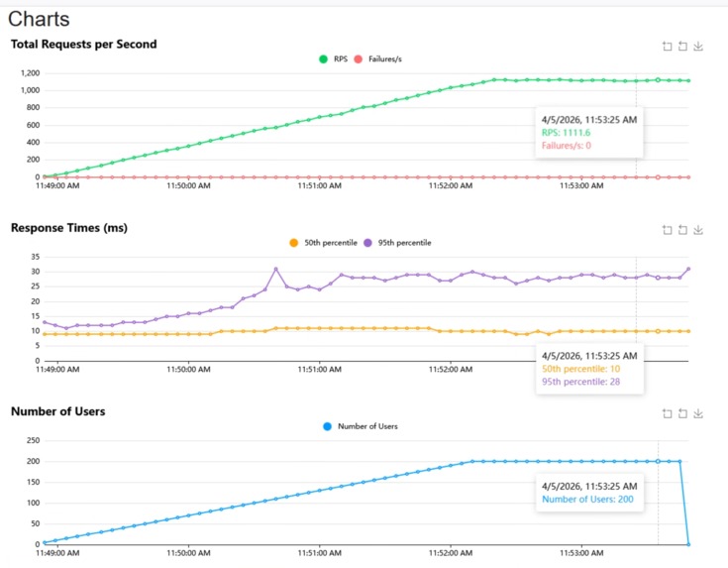Save Response Times chart as image
Viewport: 728px width, 568px height.
[698, 230]
